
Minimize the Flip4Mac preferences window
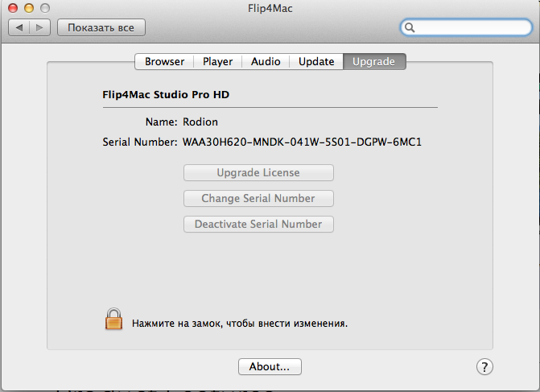[29, 7]
